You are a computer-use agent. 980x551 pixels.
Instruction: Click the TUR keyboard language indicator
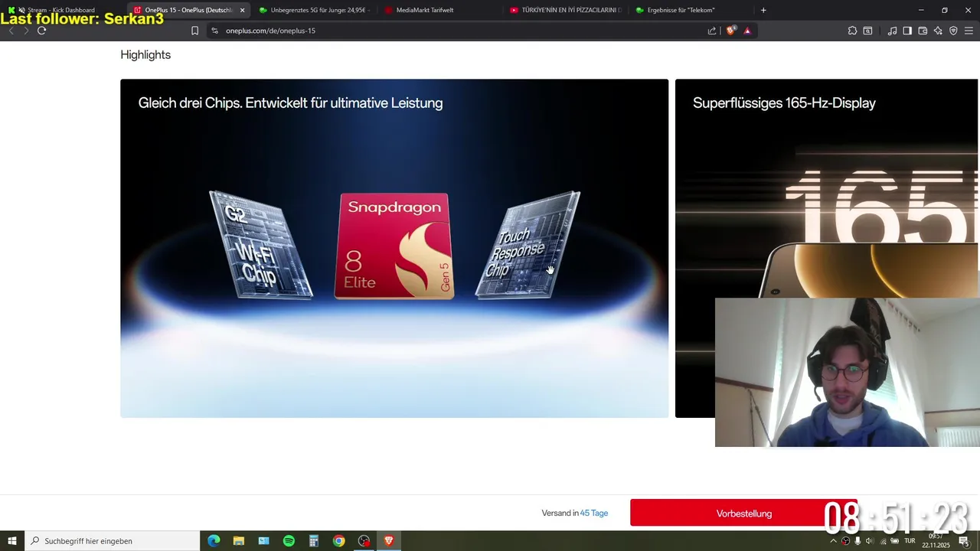pyautogui.click(x=910, y=541)
